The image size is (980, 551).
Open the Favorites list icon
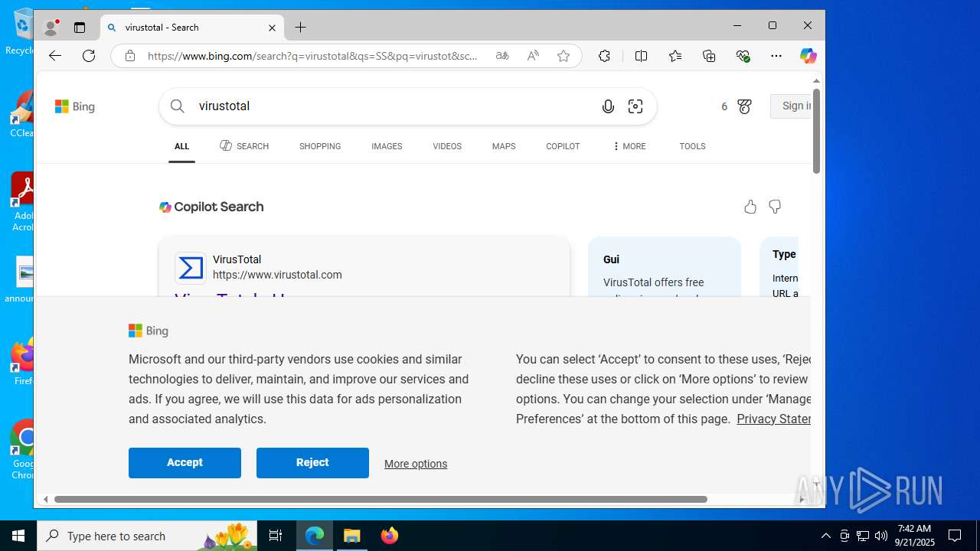(x=675, y=56)
